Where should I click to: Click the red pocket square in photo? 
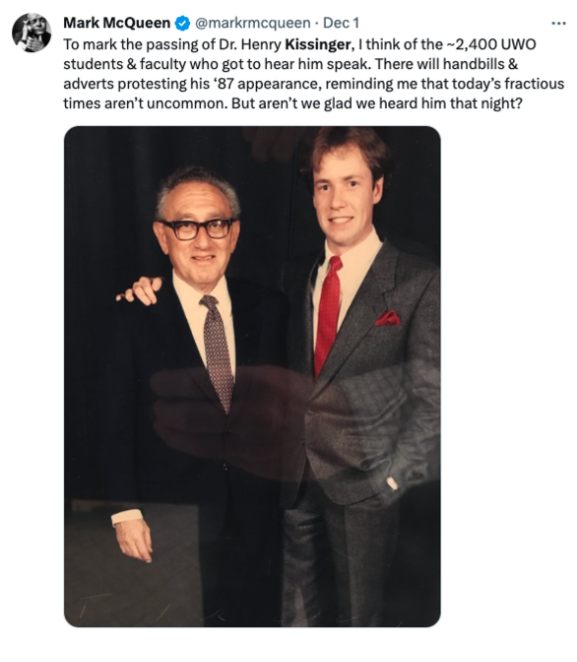coord(387,318)
